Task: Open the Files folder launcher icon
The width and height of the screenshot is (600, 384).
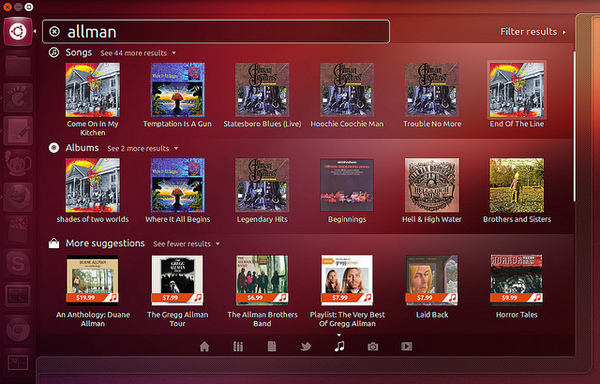Action: [18, 66]
